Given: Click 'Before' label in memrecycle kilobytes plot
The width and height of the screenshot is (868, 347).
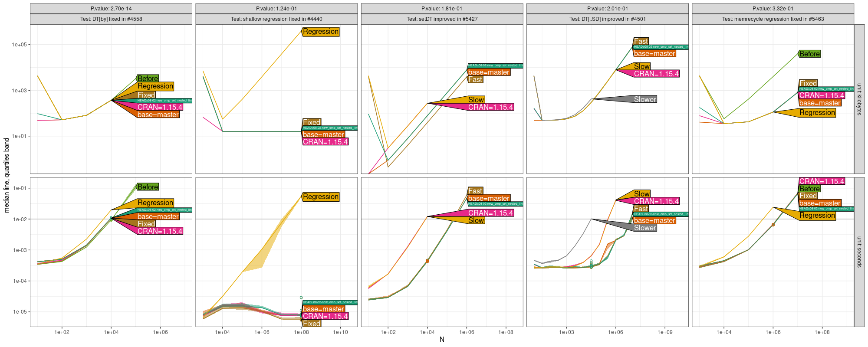Looking at the screenshot, I should click(809, 54).
